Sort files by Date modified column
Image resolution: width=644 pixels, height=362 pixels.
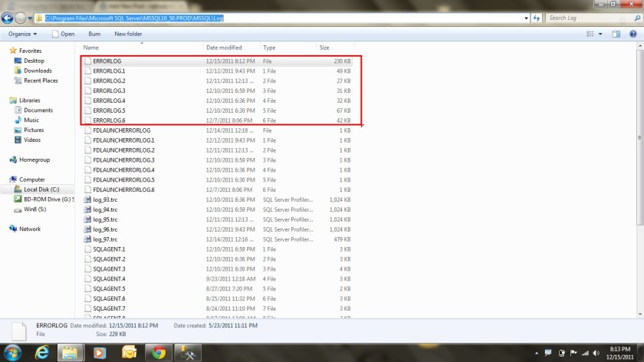[x=224, y=48]
